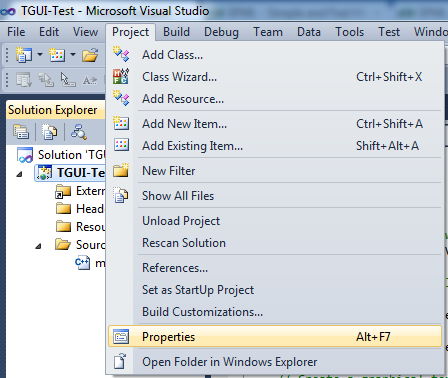Click the Add Class icon in menu
The width and height of the screenshot is (448, 378).
pos(121,54)
